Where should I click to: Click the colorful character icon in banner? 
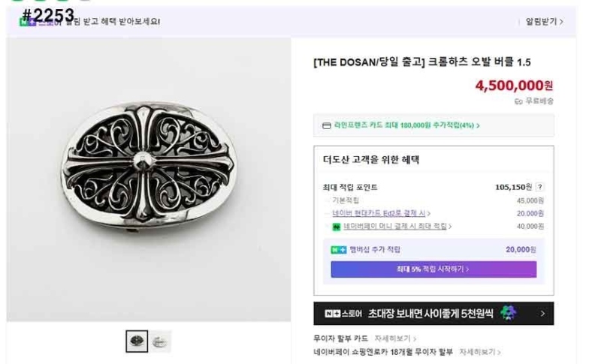pos(509,313)
